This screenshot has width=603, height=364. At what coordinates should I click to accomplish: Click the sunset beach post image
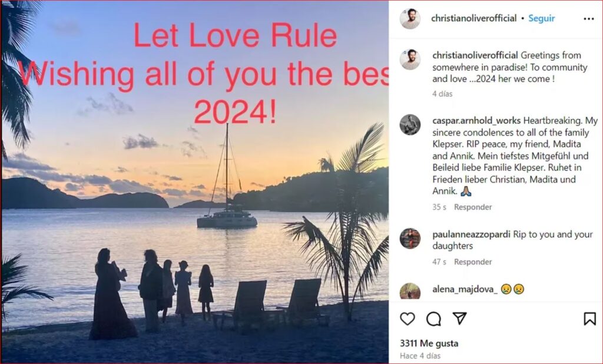pos(194,182)
